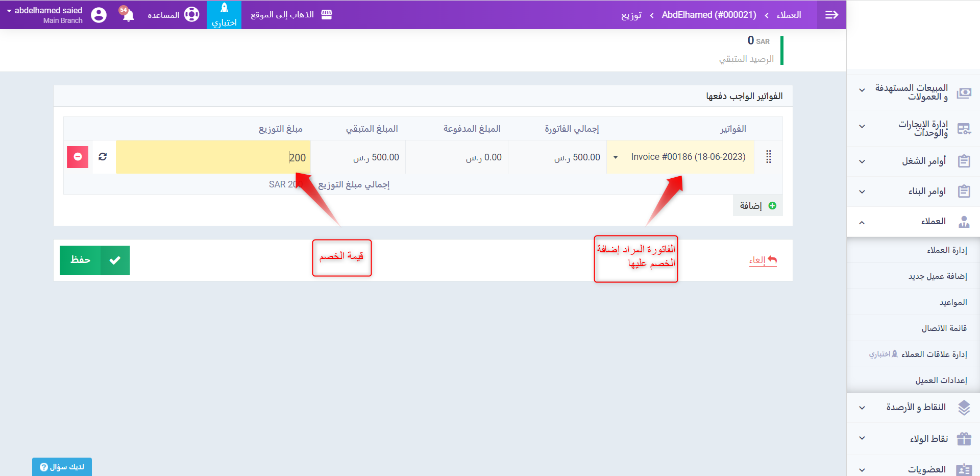Click the store icon to visit site
The height and width of the screenshot is (476, 980).
point(327,15)
